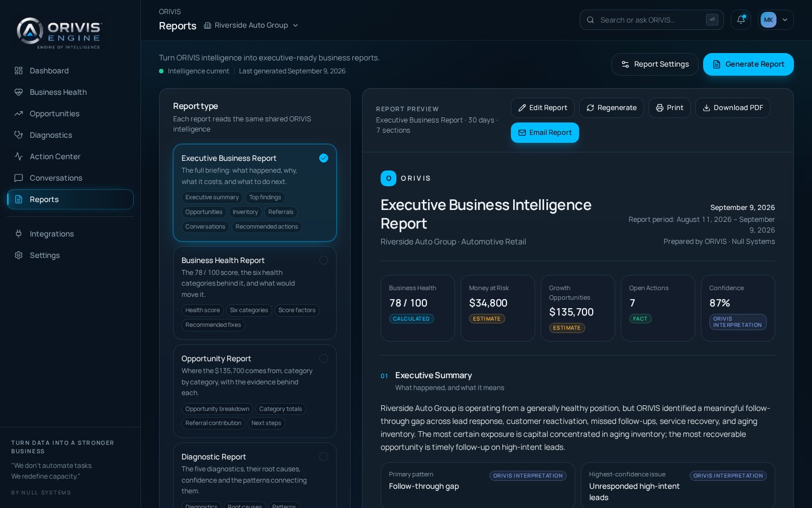
Task: Download the report as PDF
Action: tap(732, 108)
